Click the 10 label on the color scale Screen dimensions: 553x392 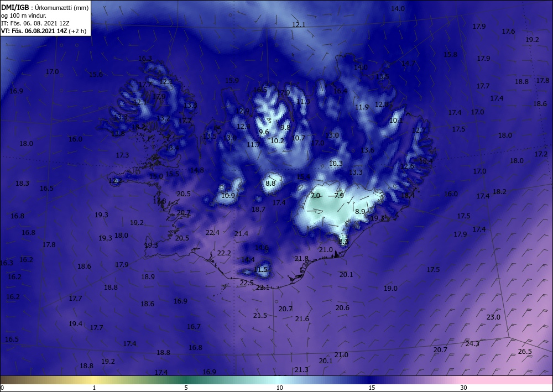point(279,388)
